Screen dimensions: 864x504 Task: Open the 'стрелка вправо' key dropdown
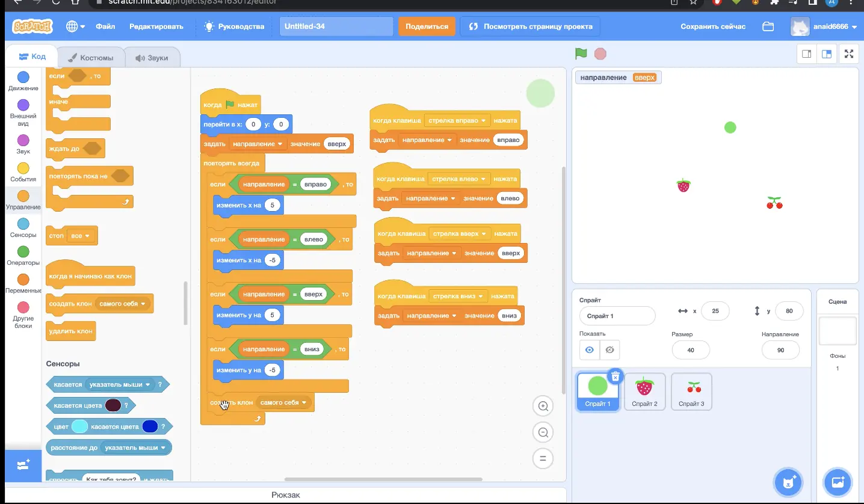point(457,120)
